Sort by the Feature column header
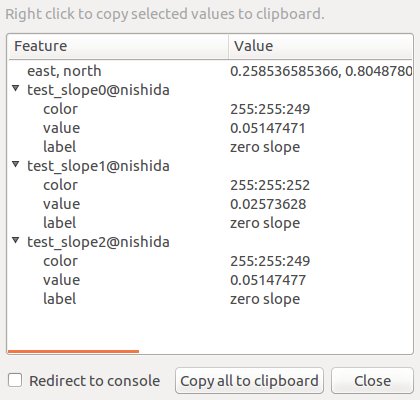 118,46
